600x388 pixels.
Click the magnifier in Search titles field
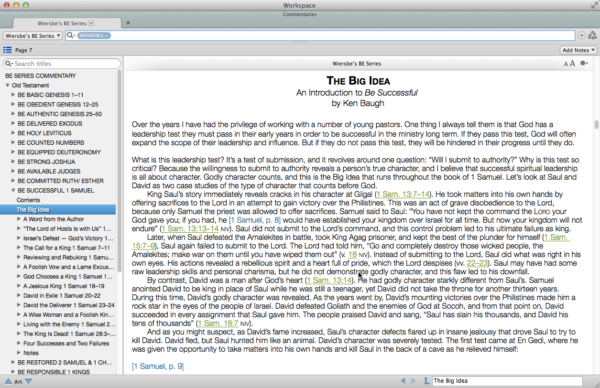pyautogui.click(x=8, y=64)
